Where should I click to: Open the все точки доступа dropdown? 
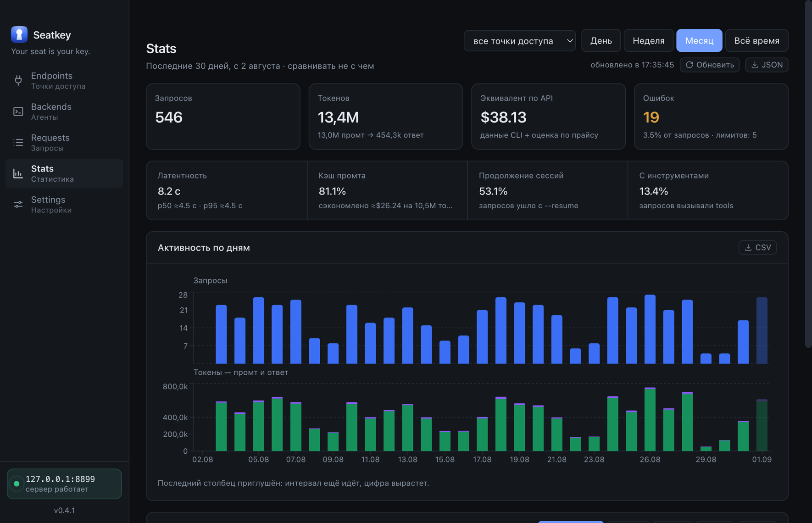(x=519, y=41)
